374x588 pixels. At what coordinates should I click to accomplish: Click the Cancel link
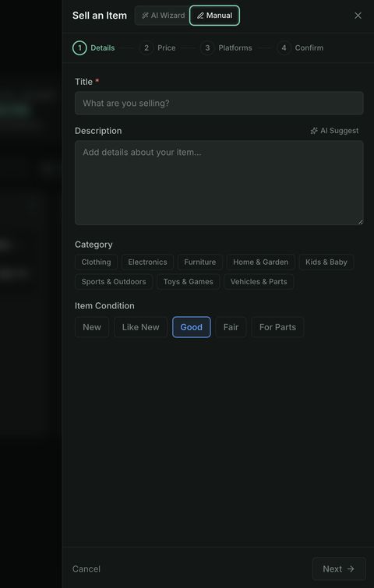86,569
